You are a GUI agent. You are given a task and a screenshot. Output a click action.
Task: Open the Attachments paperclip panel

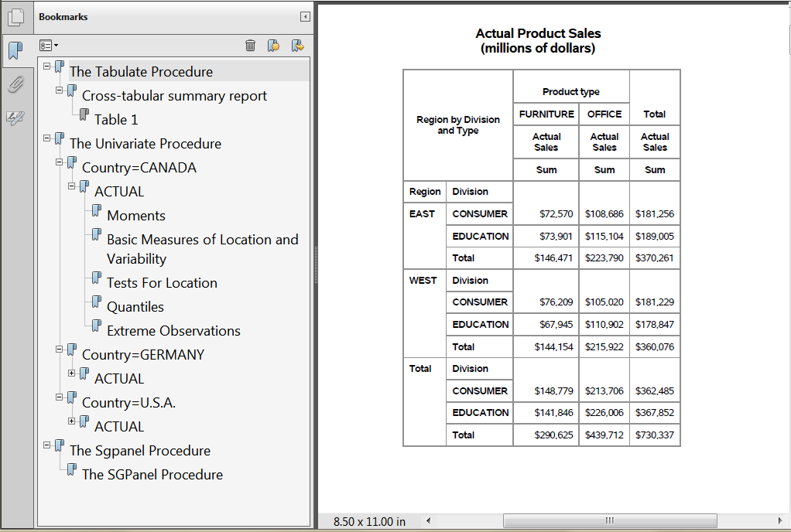(15, 84)
